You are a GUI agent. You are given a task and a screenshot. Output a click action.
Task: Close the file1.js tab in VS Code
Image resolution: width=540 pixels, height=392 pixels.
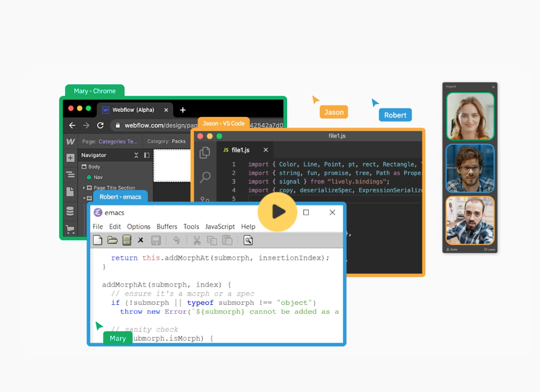(265, 149)
